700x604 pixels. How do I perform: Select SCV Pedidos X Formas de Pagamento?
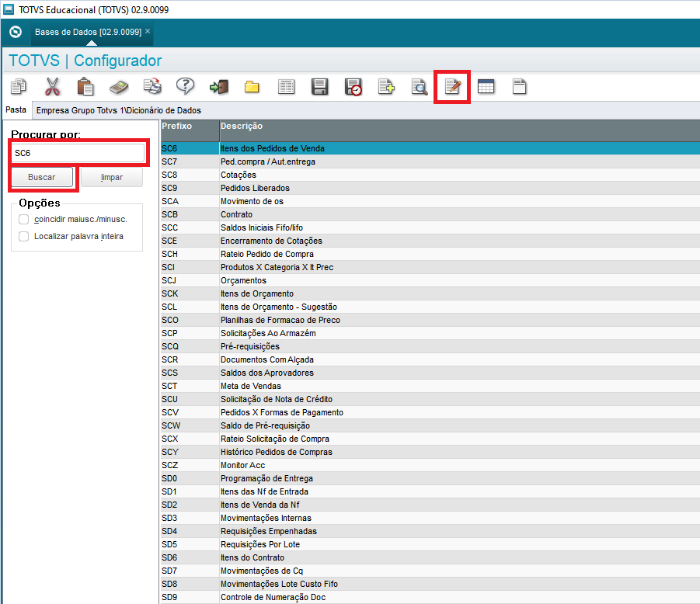tap(430, 412)
